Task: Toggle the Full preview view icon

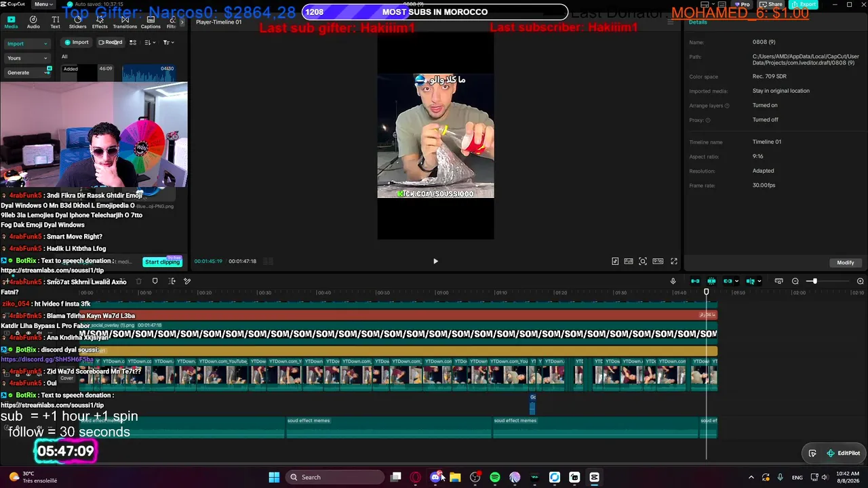Action: (629, 261)
